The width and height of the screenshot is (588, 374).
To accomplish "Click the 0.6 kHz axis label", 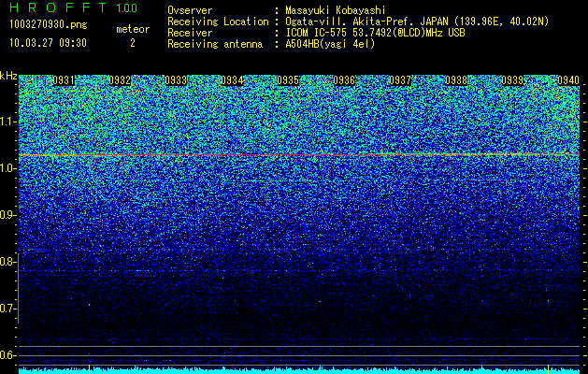I will 7,355.
